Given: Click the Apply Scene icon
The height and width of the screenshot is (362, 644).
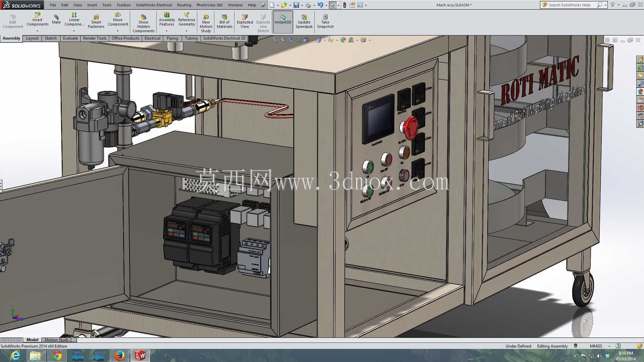Looking at the screenshot, I should (x=351, y=40).
